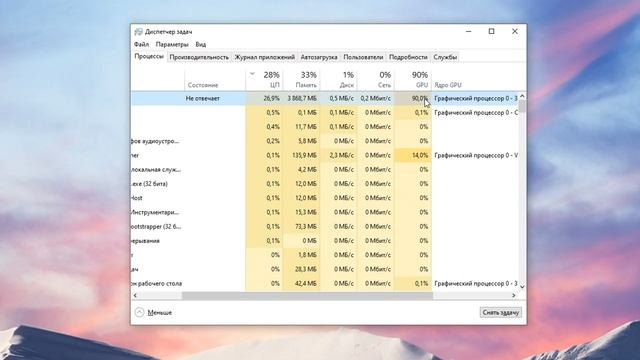The width and height of the screenshot is (640, 360).
Task: Open the Пользователи tab
Action: coord(363,57)
